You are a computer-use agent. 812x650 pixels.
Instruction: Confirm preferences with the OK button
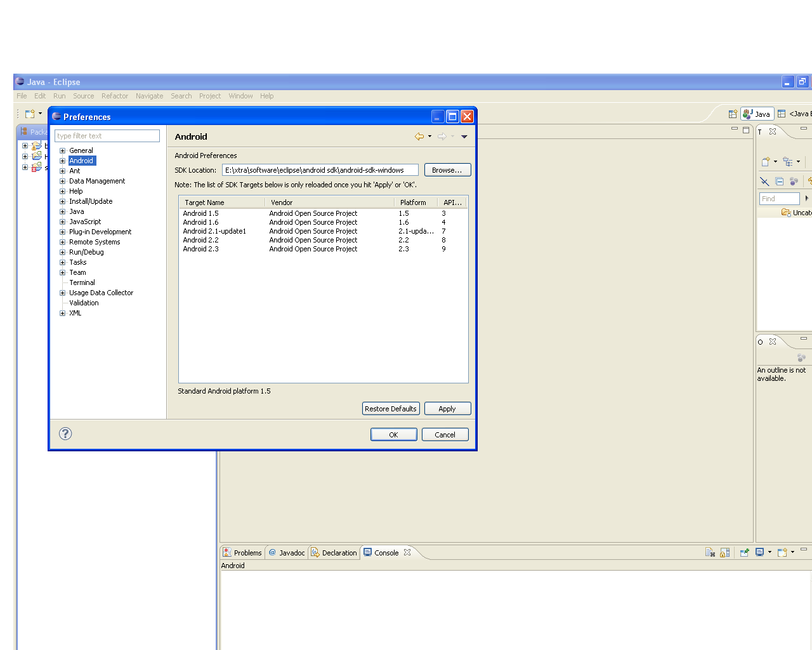coord(394,435)
